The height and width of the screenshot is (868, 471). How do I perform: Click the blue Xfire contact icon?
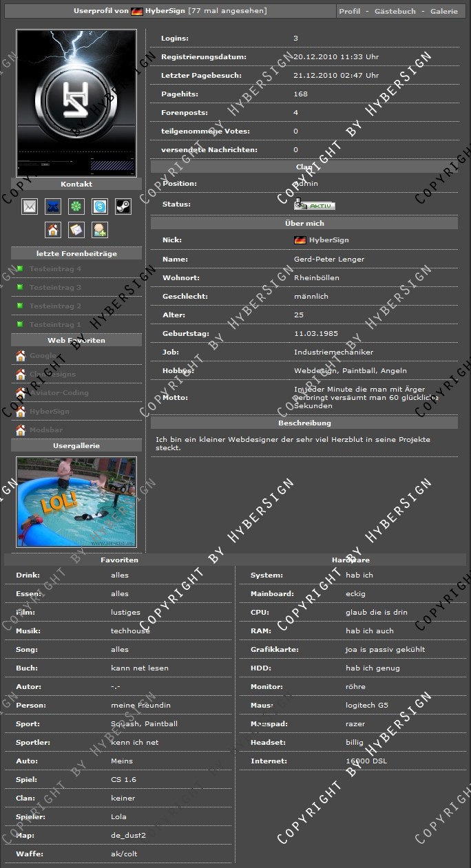coord(53,207)
